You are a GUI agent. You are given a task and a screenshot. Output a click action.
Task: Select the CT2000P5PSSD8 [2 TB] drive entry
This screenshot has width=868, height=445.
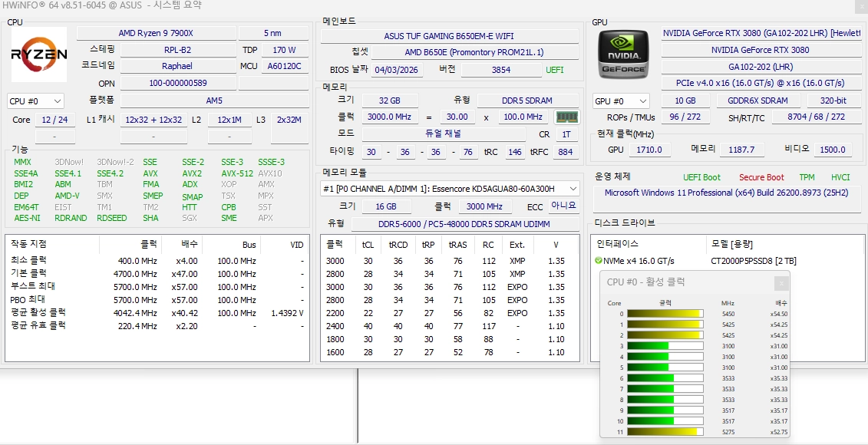tap(754, 261)
